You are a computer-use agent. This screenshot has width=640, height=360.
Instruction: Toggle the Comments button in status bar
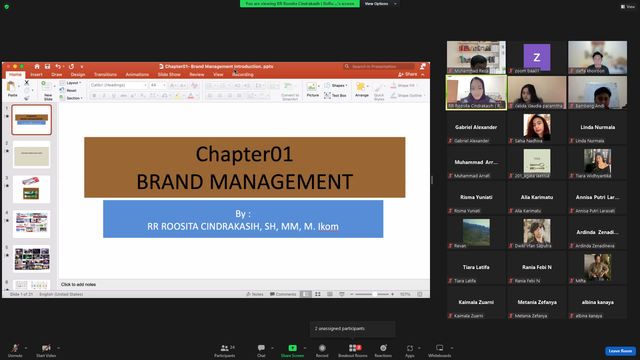(283, 294)
